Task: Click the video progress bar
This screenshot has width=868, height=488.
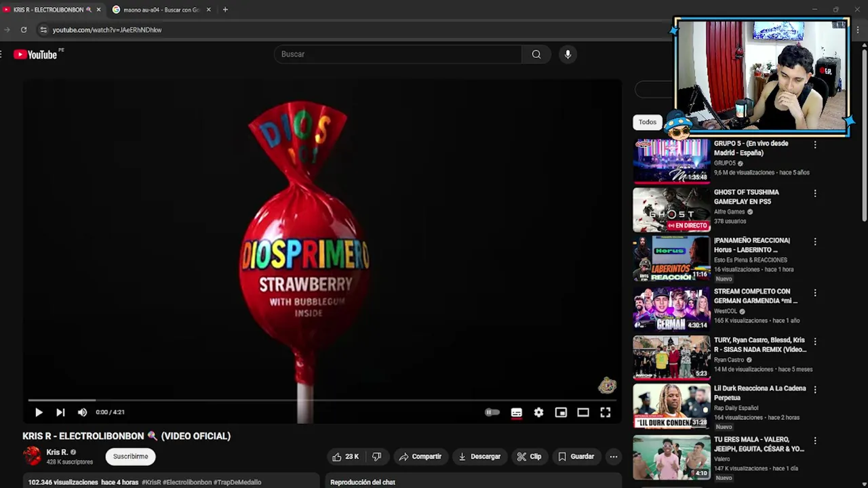Action: pyautogui.click(x=322, y=400)
